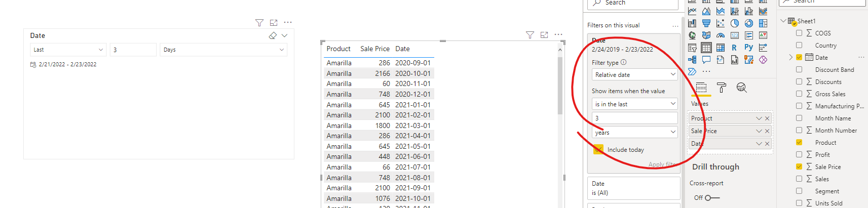Select the scatter chart visualization
This screenshot has height=208, width=868.
pyautogui.click(x=721, y=23)
